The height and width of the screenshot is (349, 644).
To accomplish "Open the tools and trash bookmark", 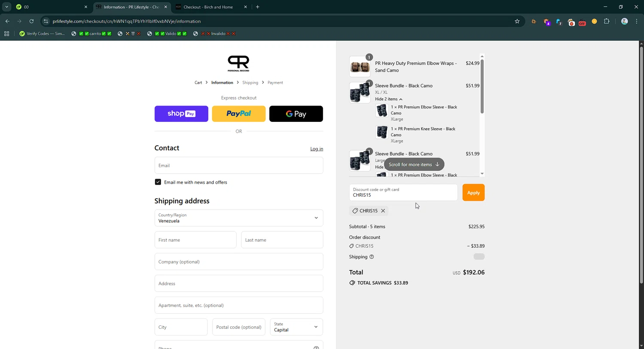I will tap(129, 33).
